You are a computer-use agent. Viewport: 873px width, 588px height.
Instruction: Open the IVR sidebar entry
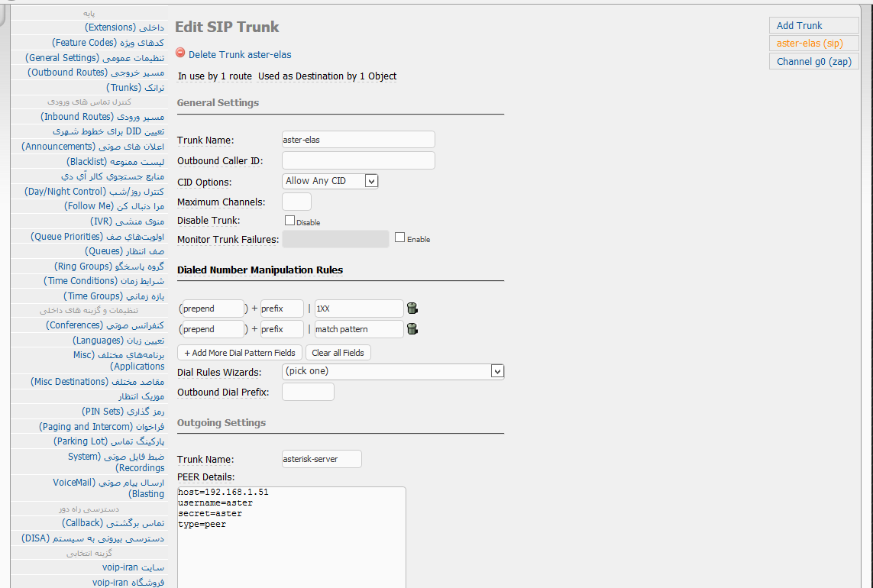127,221
